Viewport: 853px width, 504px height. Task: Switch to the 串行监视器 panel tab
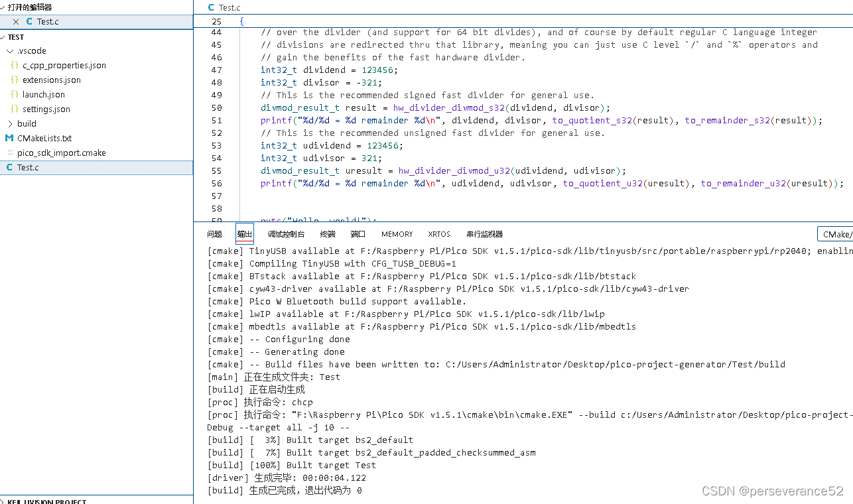[484, 234]
